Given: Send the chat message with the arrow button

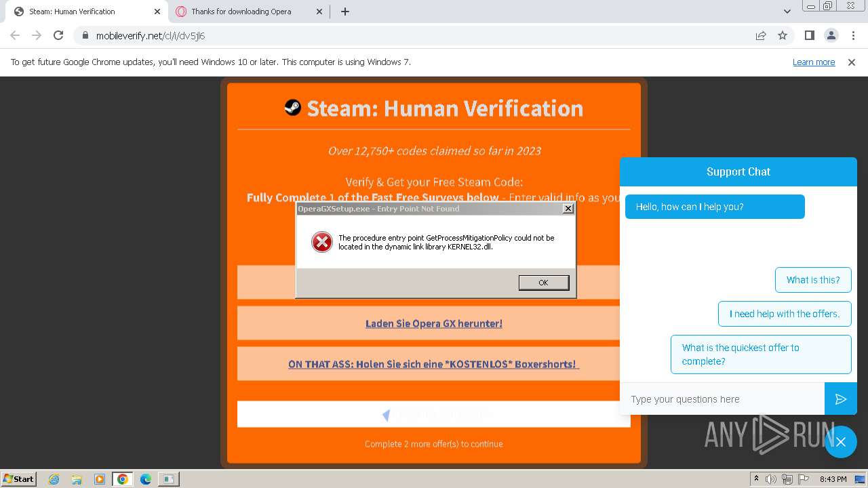Looking at the screenshot, I should tap(841, 399).
